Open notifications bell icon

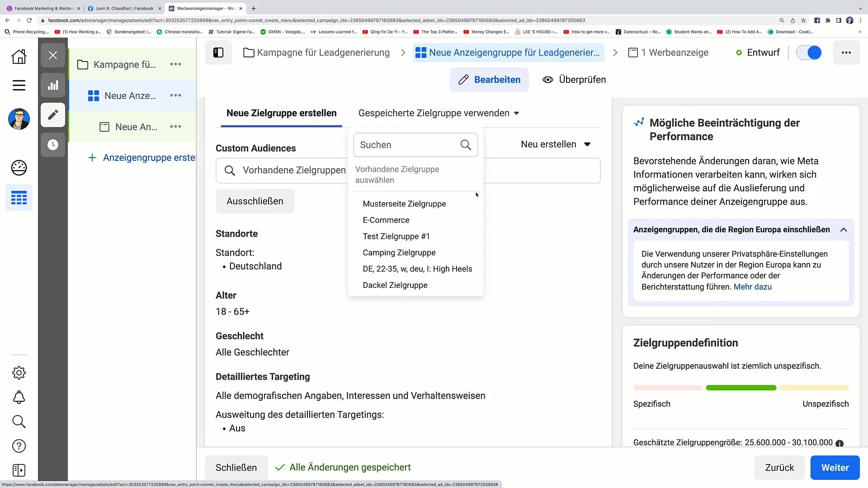[19, 397]
